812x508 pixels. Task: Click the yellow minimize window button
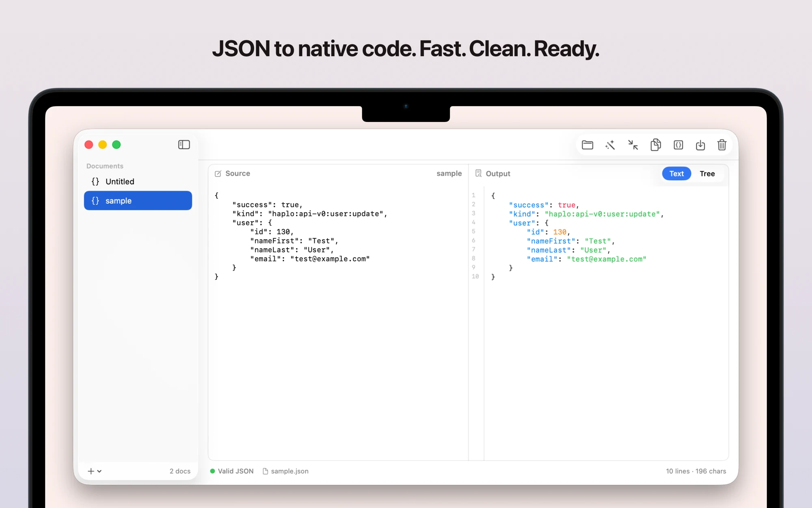[x=102, y=145]
